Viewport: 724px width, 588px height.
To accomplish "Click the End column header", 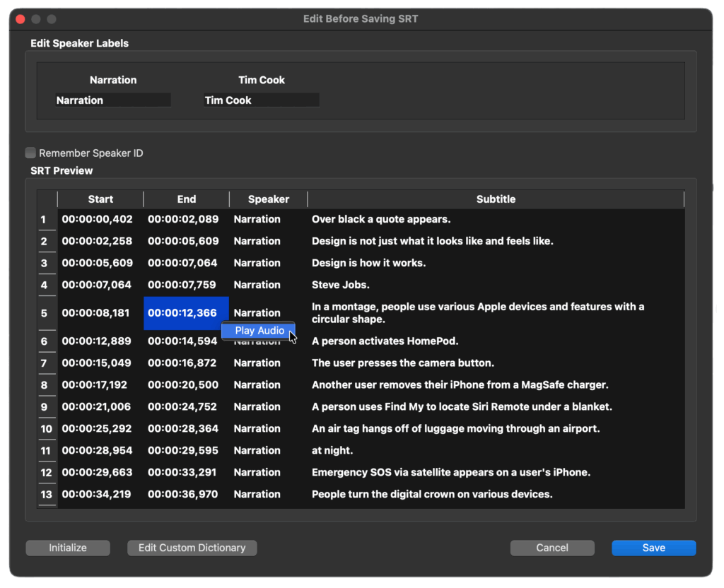I will (187, 199).
